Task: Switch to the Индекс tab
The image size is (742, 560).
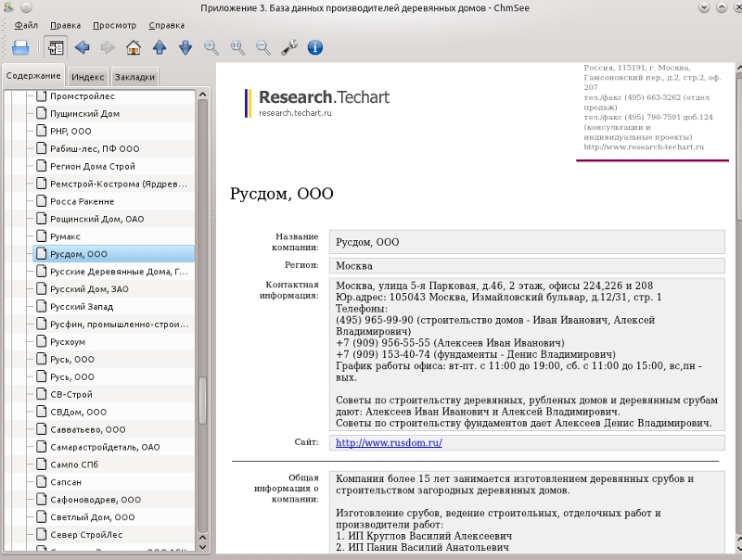Action: pyautogui.click(x=88, y=77)
